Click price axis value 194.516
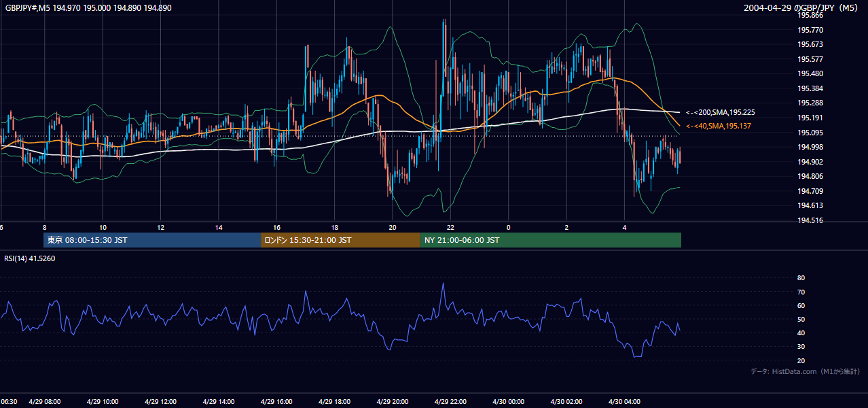The image size is (868, 408). [810, 220]
